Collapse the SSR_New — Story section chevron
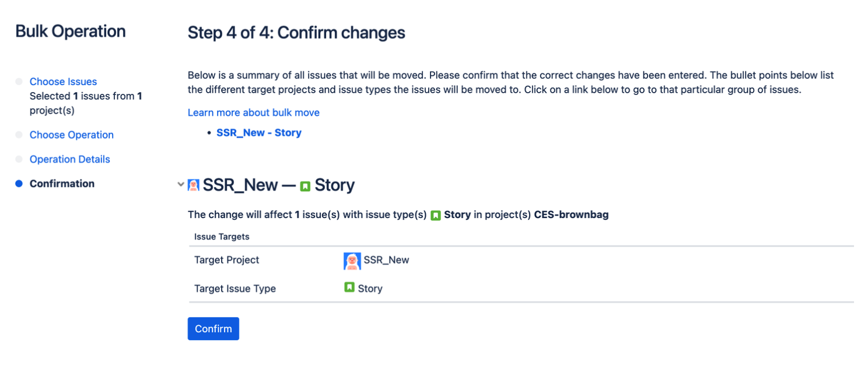Image resolution: width=868 pixels, height=373 pixels. point(180,185)
